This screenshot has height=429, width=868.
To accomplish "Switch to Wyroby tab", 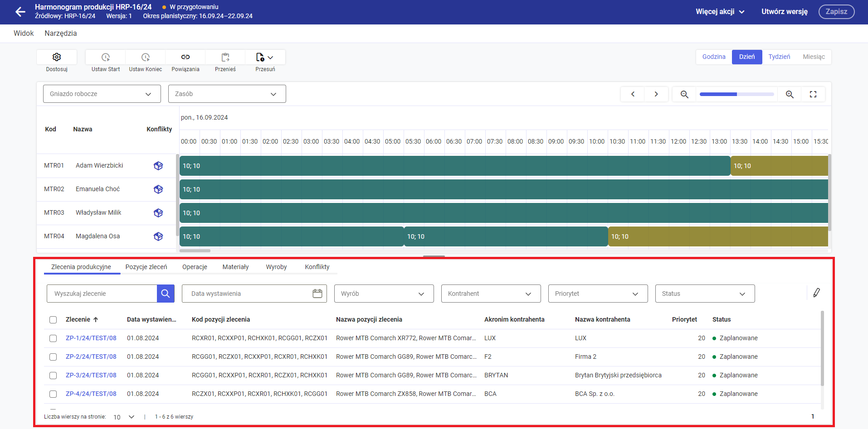I will coord(276,267).
